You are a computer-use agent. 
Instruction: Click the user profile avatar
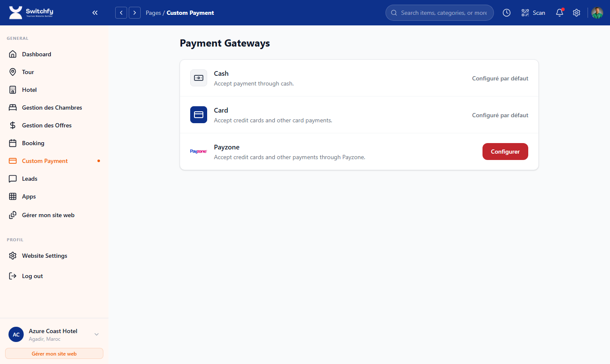[x=597, y=13]
